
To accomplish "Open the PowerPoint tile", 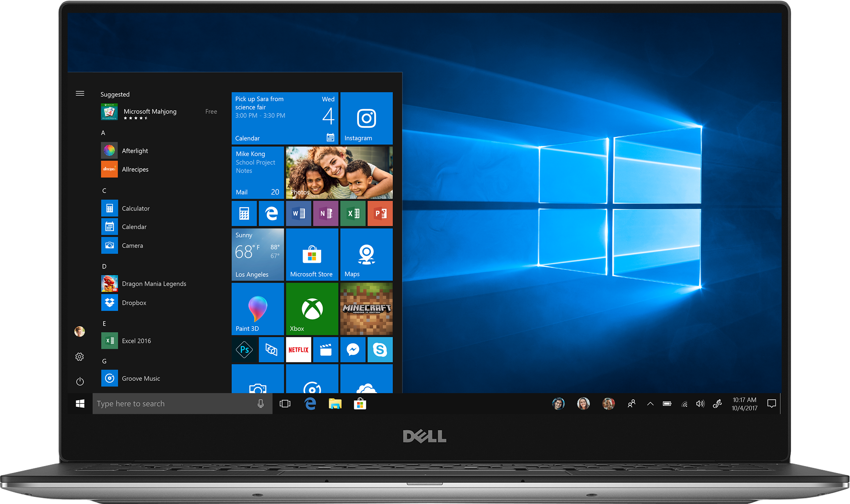I will [380, 213].
